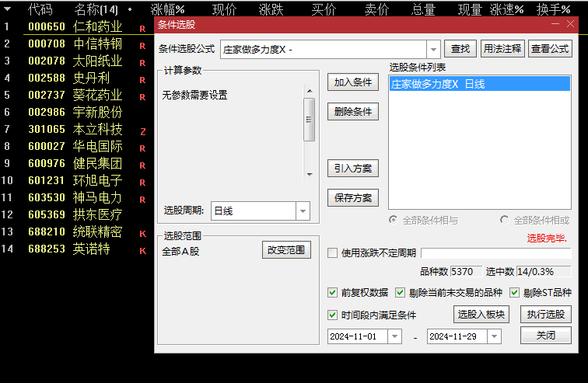Viewport: 588px width, 383px height.
Task: Sort by 现量 column header
Action: point(470,9)
